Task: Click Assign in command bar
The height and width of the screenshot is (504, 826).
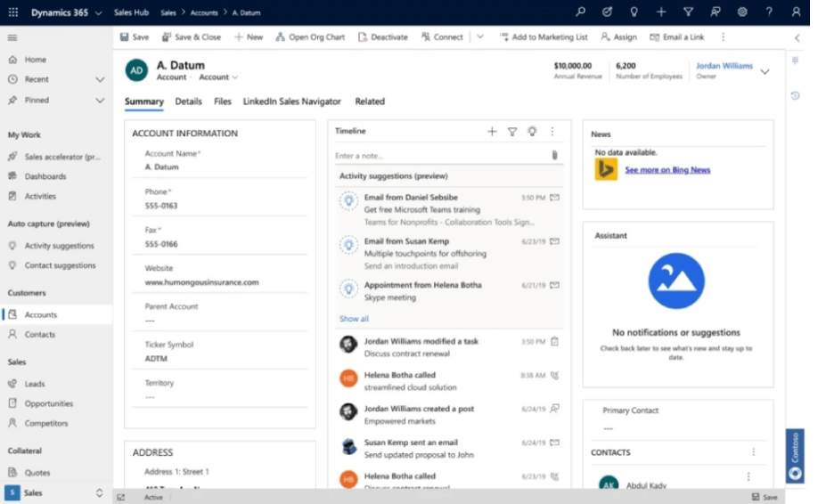Action: click(619, 37)
